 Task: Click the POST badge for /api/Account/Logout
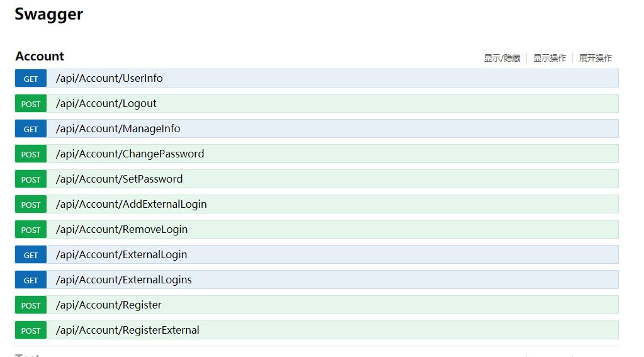click(x=31, y=103)
